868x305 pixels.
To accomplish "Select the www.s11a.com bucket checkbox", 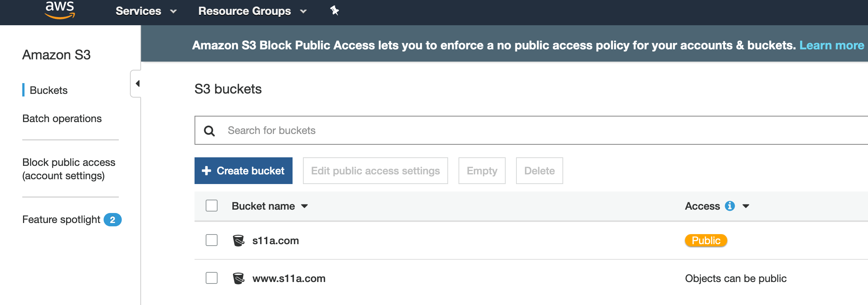I will [212, 278].
